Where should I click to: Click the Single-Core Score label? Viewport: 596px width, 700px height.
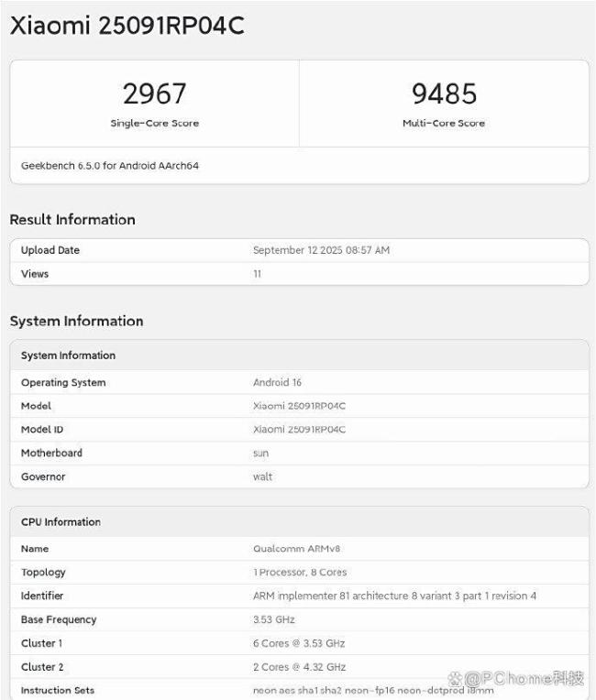(155, 123)
